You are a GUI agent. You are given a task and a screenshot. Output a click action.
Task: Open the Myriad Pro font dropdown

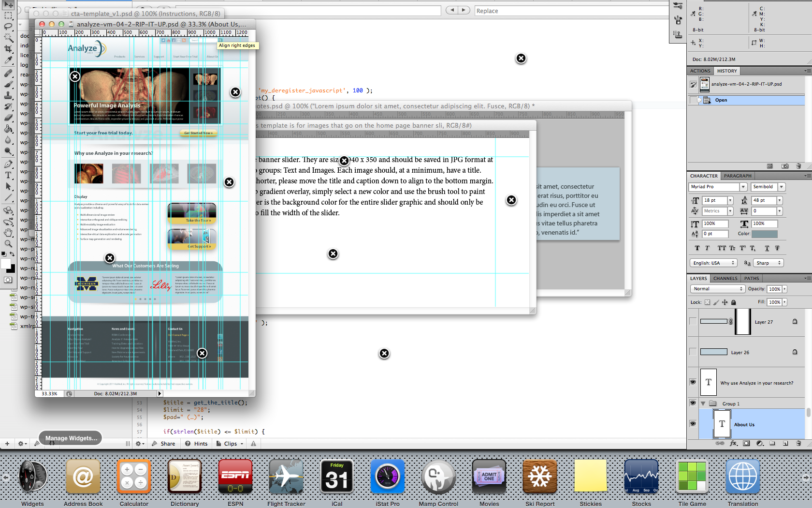point(743,187)
